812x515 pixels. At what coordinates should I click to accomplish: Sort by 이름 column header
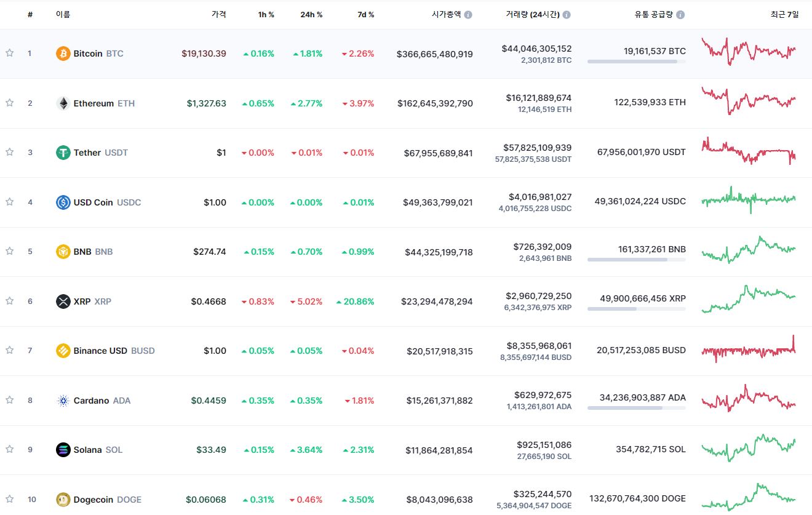pos(63,14)
